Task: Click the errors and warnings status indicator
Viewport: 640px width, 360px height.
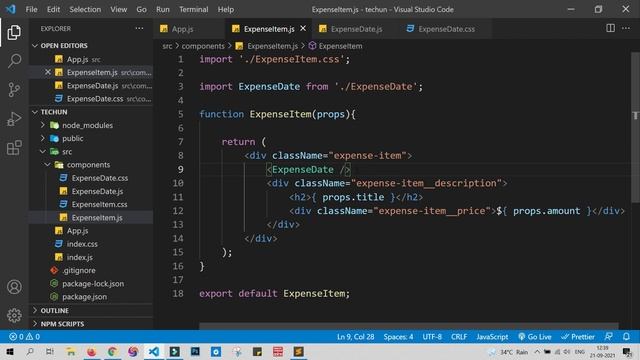Action: tap(24, 337)
